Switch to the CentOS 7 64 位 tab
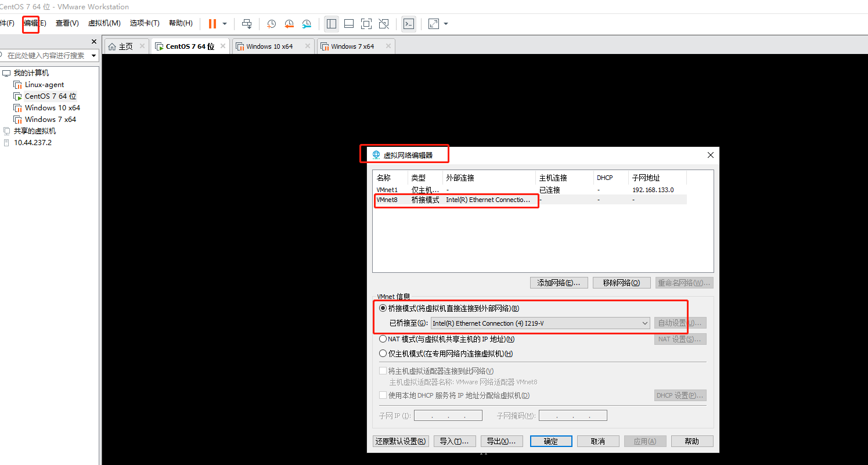The image size is (868, 465). tap(190, 46)
